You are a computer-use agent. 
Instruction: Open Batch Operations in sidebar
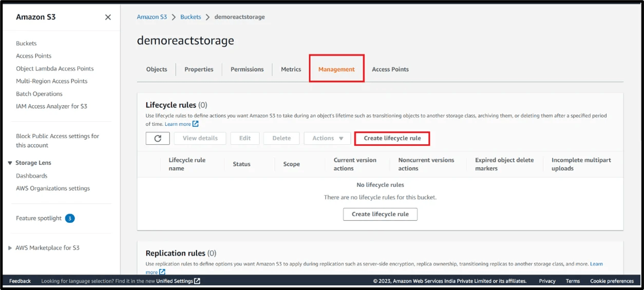pyautogui.click(x=39, y=94)
